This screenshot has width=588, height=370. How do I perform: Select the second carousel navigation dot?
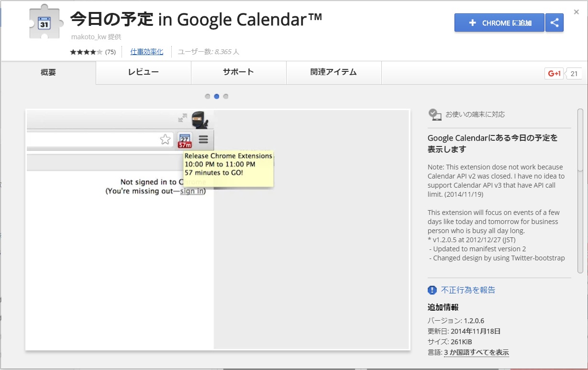tap(216, 96)
